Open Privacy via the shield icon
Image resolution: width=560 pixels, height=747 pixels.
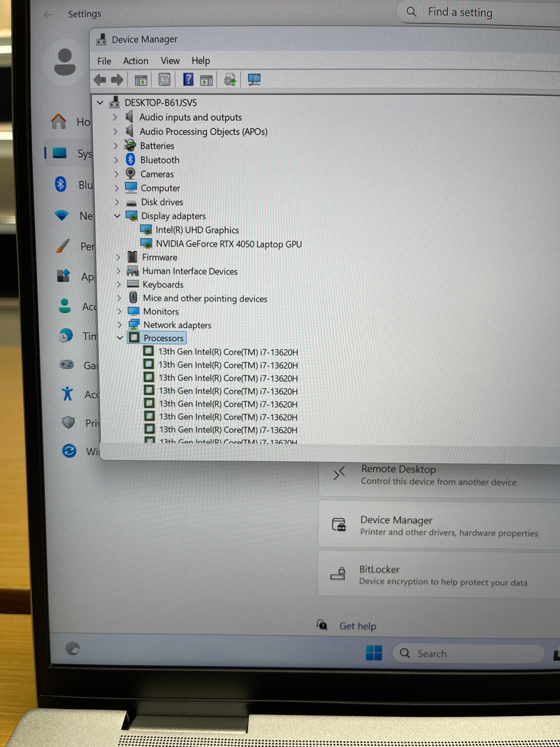pos(68,422)
